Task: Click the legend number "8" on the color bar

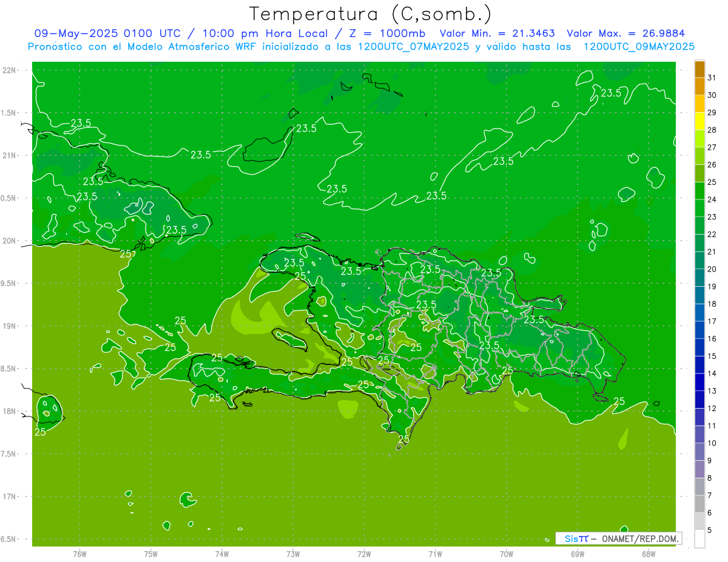Action: pos(710,478)
